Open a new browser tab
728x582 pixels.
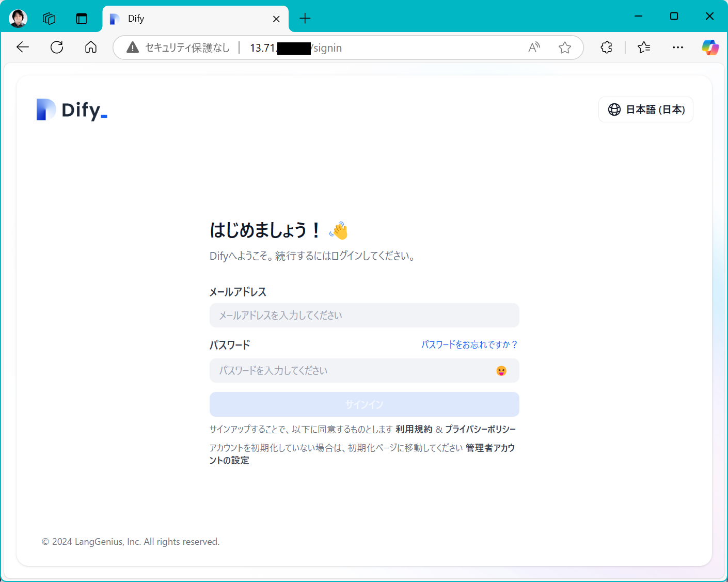pyautogui.click(x=305, y=18)
